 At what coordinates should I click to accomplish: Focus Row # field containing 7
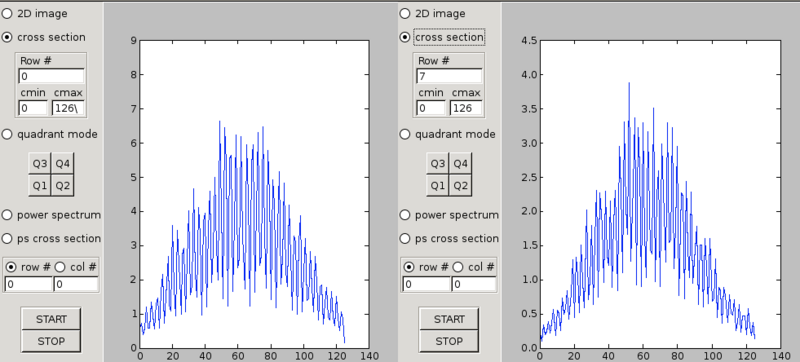pos(449,76)
